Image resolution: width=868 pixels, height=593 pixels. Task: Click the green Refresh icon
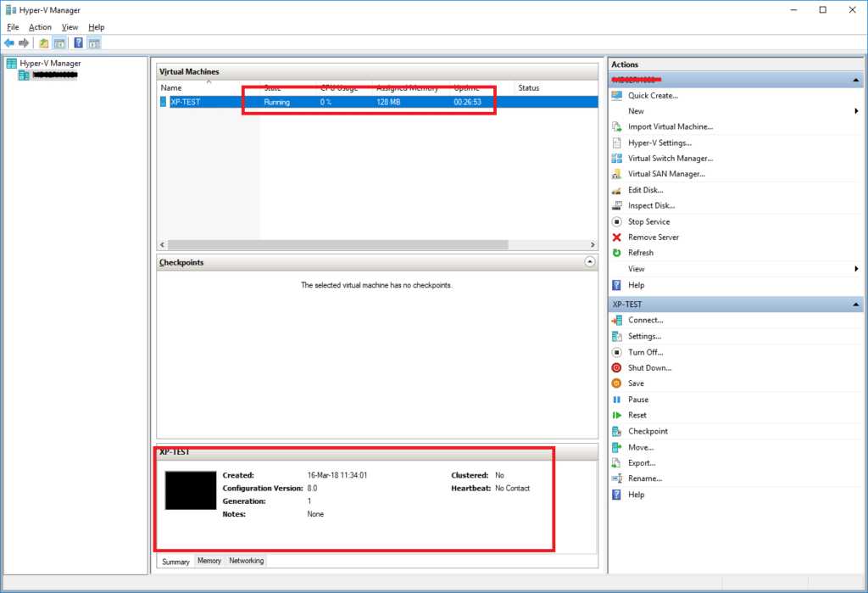coord(617,252)
